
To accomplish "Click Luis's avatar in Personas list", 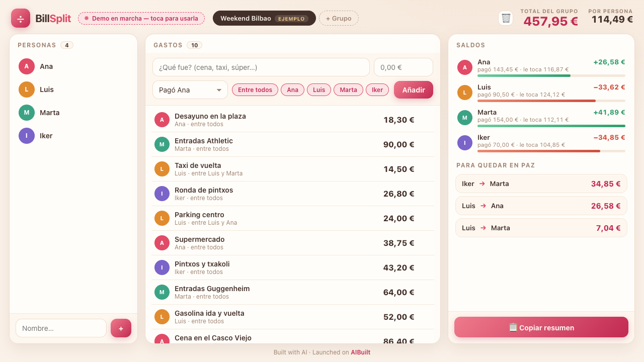I will 27,89.
